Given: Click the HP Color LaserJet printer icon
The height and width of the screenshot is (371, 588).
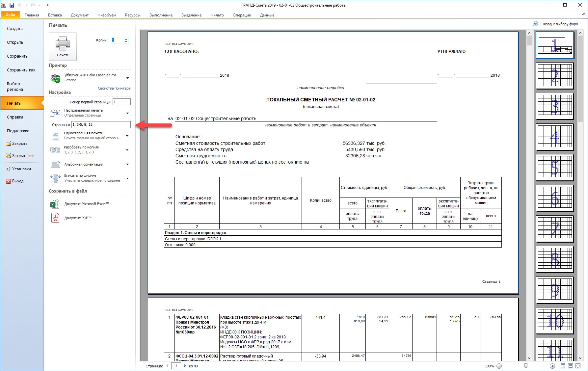Looking at the screenshot, I should click(55, 78).
